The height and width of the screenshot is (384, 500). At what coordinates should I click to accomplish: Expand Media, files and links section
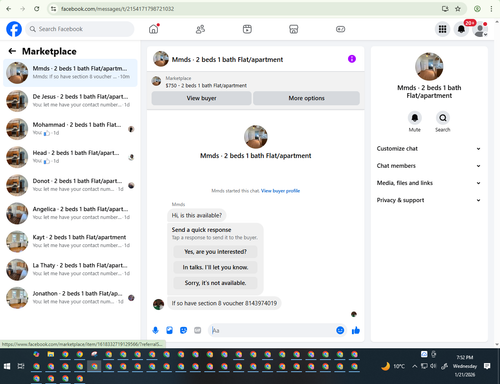[429, 183]
